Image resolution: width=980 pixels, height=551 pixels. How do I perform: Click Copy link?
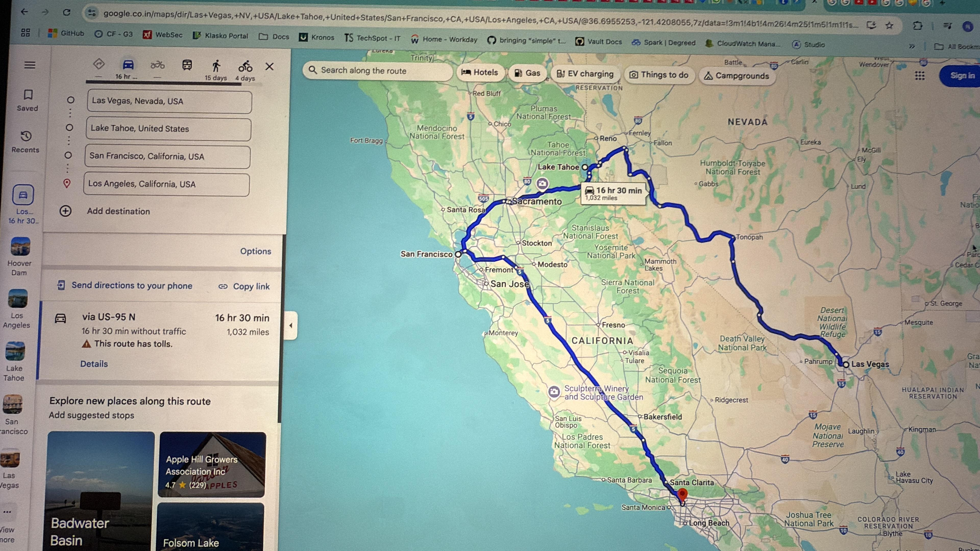pyautogui.click(x=244, y=286)
